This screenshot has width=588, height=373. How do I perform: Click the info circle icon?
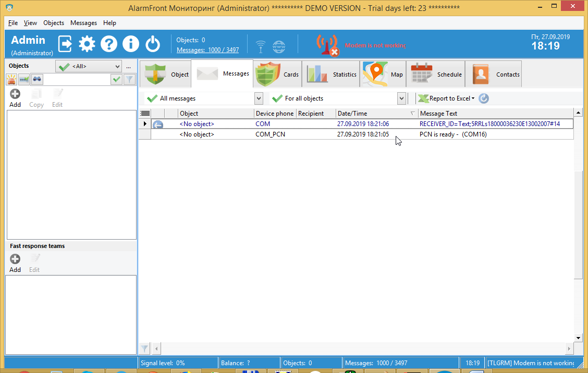(x=130, y=44)
